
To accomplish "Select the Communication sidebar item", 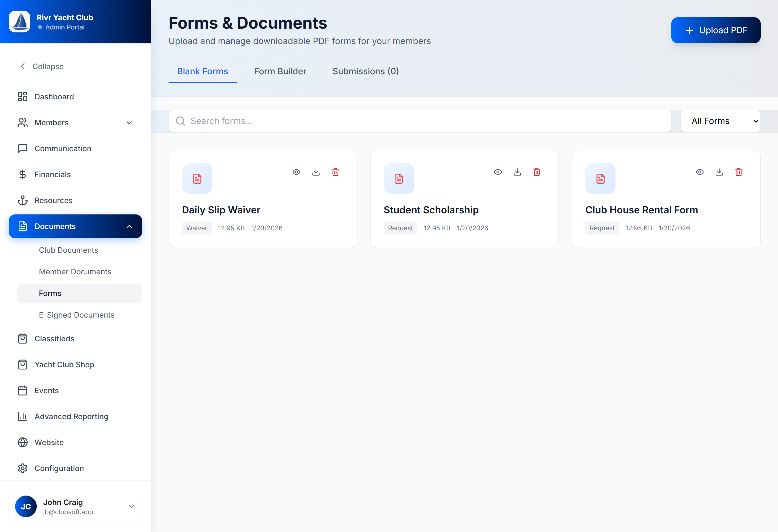I will 63,149.
